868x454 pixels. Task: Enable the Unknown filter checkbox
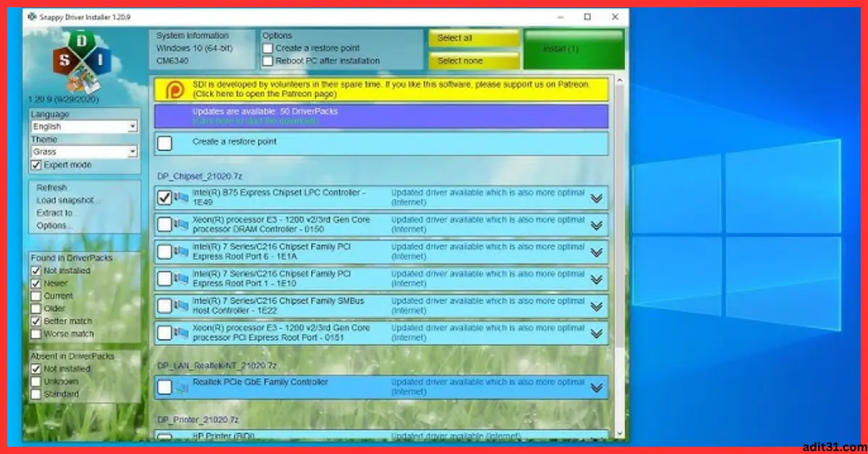click(36, 382)
